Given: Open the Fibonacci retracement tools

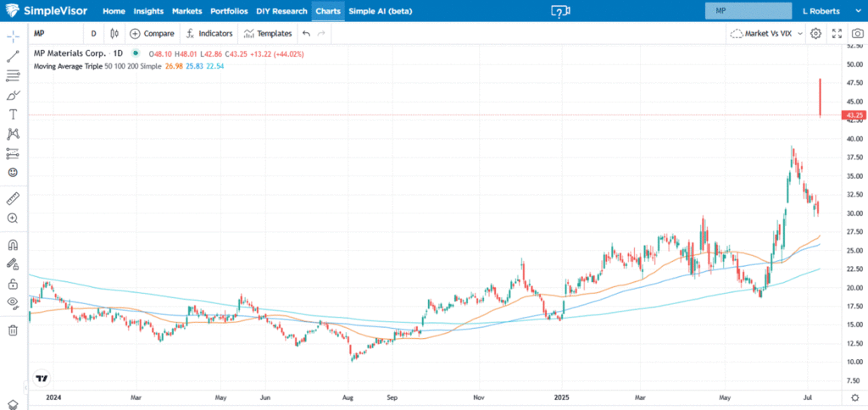Looking at the screenshot, I should click(14, 75).
